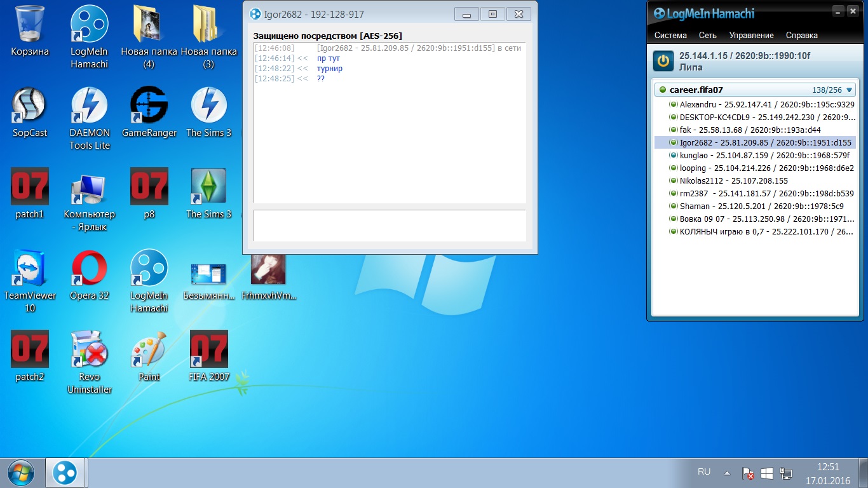Launch Paint shortcut
Viewport: 868px width, 488px height.
tap(149, 357)
